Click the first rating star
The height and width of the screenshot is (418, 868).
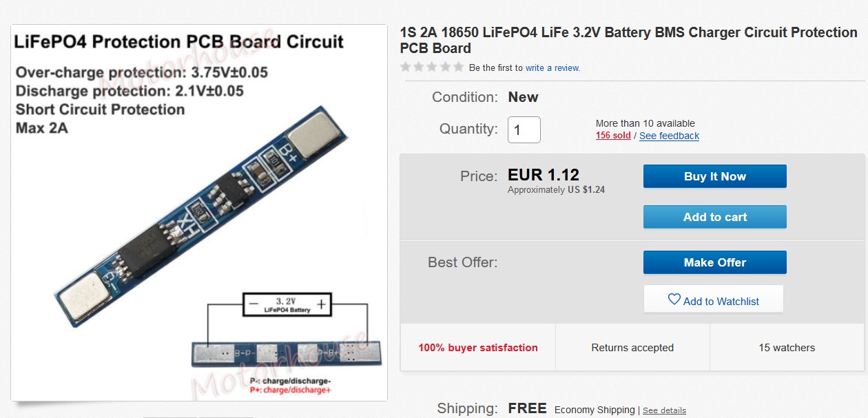pyautogui.click(x=406, y=67)
